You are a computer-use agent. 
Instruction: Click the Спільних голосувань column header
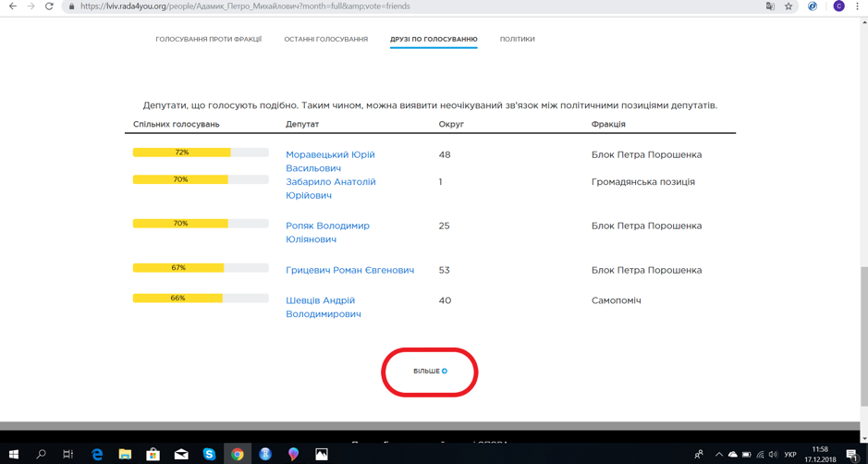pos(176,124)
